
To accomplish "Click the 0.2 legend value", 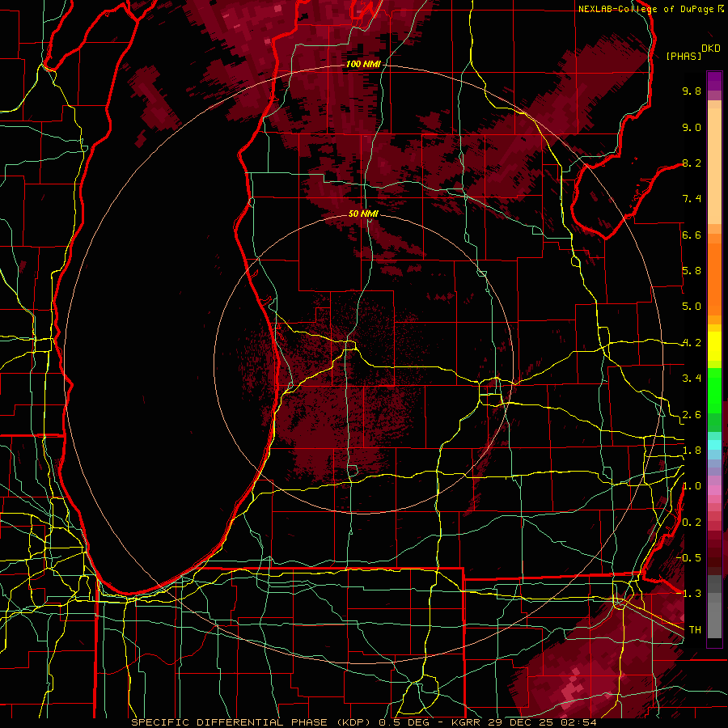I will pos(692,523).
